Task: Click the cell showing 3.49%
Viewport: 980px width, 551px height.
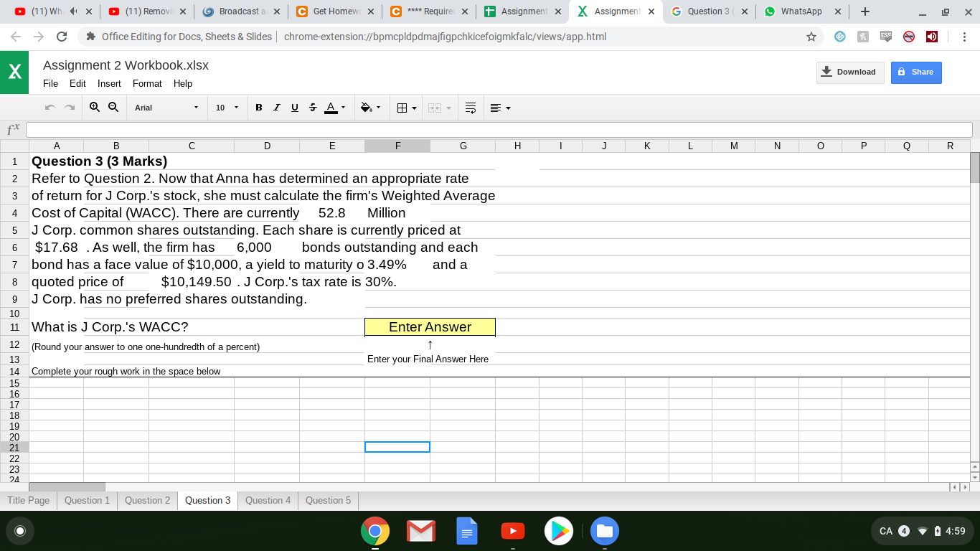Action: tap(397, 265)
